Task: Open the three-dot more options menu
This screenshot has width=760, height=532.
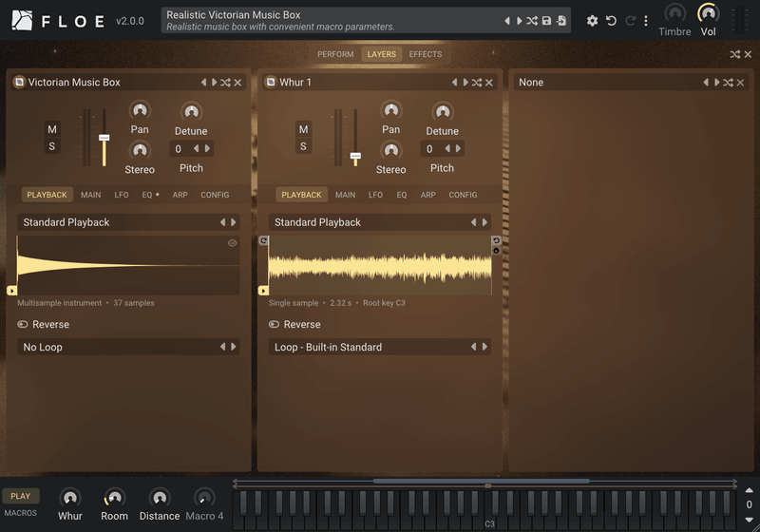Action: [646, 21]
